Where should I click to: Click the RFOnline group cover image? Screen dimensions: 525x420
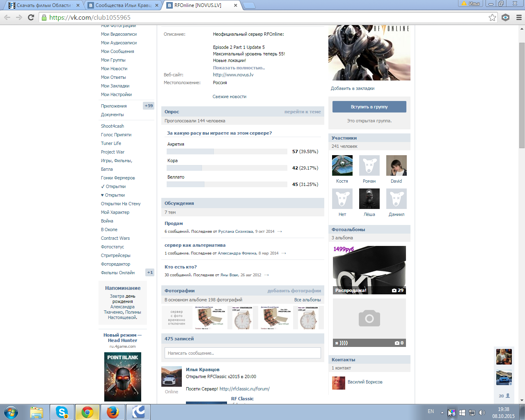click(x=369, y=53)
